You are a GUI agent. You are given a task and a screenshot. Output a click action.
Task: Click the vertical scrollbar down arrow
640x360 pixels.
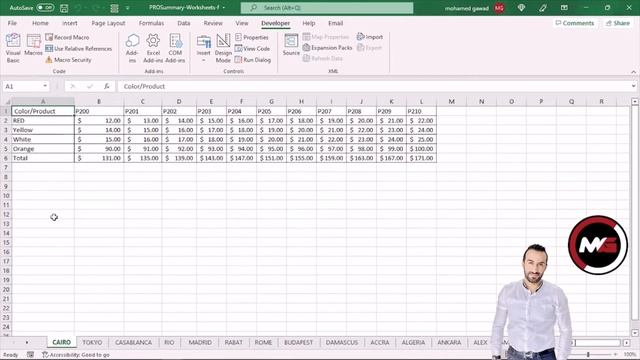[x=635, y=333]
